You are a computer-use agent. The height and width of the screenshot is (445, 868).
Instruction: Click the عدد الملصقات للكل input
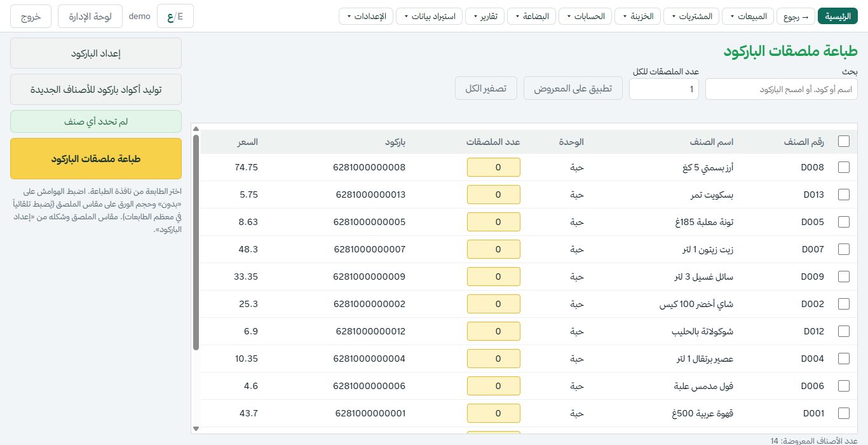(x=664, y=90)
